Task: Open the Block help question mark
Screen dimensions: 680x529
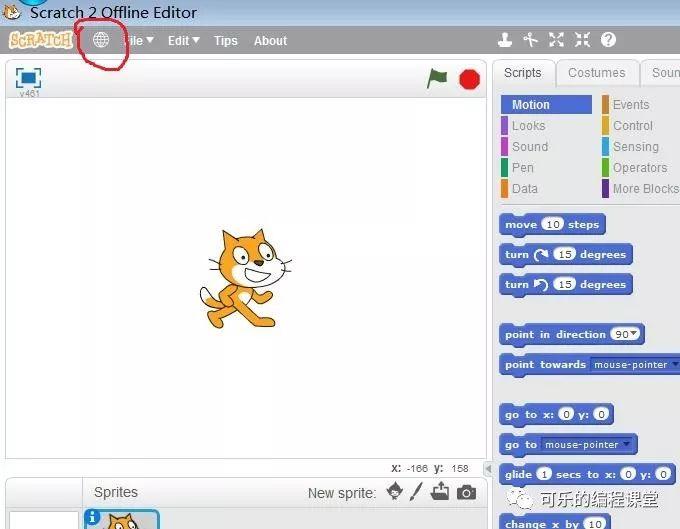Action: (x=608, y=40)
